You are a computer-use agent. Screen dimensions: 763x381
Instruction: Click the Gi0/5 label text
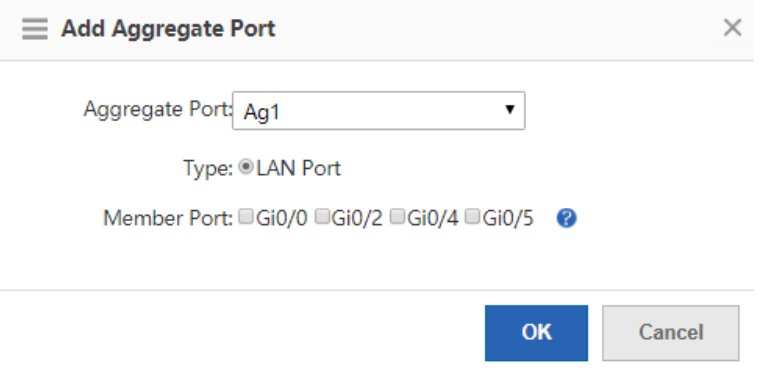point(508,218)
